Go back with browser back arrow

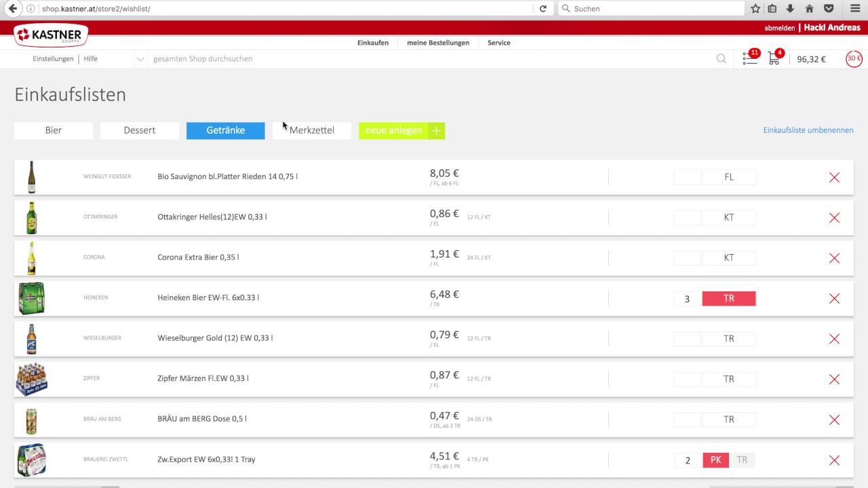[x=12, y=9]
